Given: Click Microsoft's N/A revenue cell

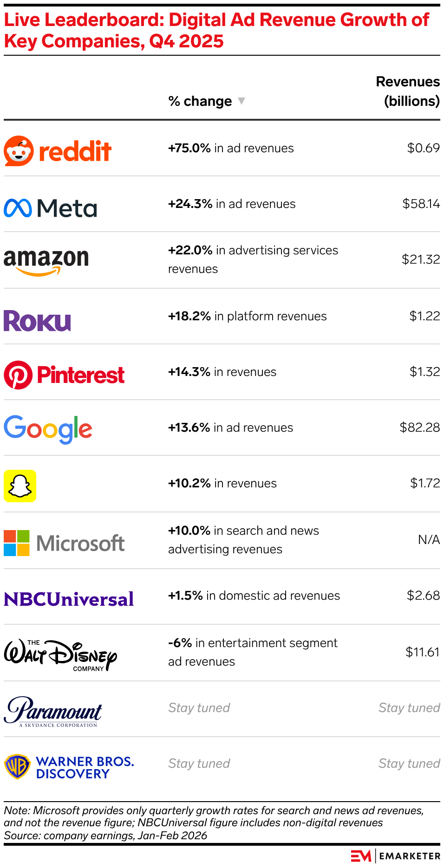Looking at the screenshot, I should tap(429, 540).
